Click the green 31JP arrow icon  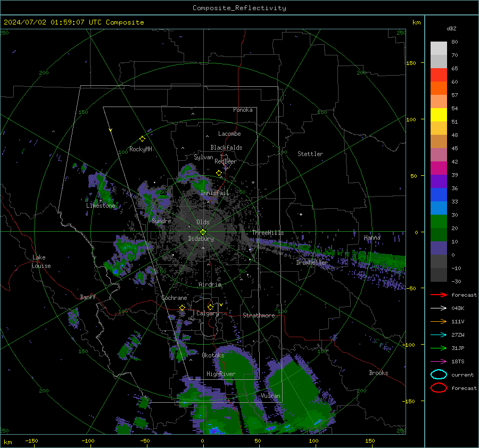click(x=439, y=348)
